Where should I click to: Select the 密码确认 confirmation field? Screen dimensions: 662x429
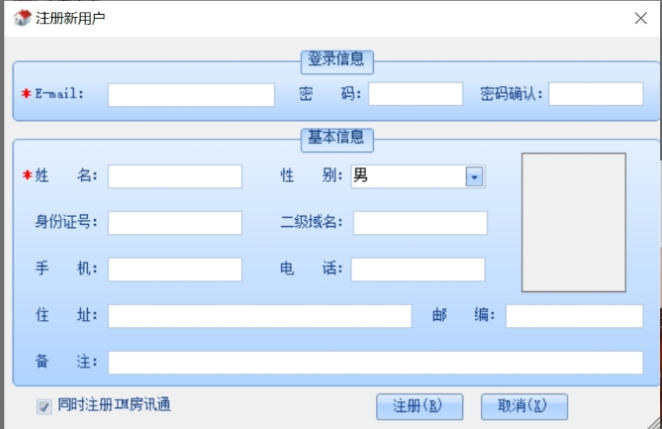(595, 94)
